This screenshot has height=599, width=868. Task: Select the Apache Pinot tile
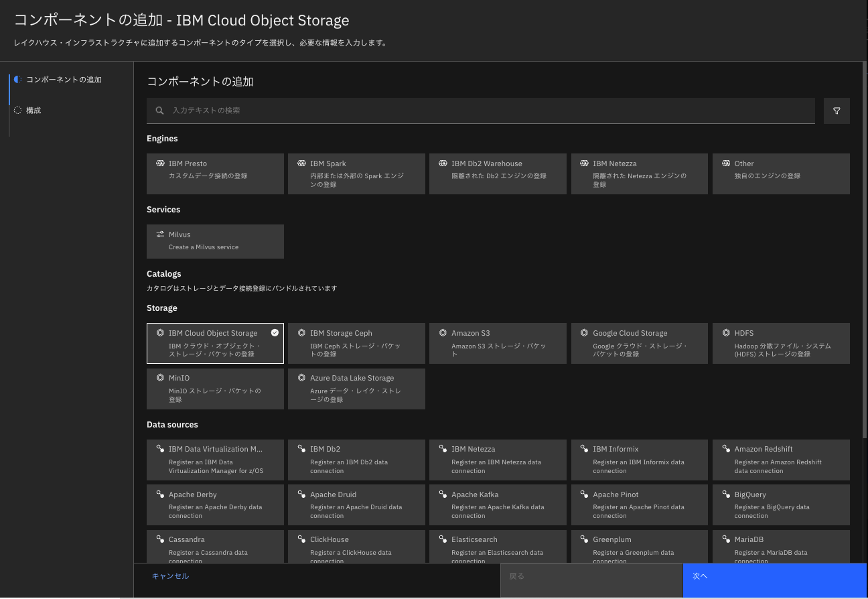[639, 505]
